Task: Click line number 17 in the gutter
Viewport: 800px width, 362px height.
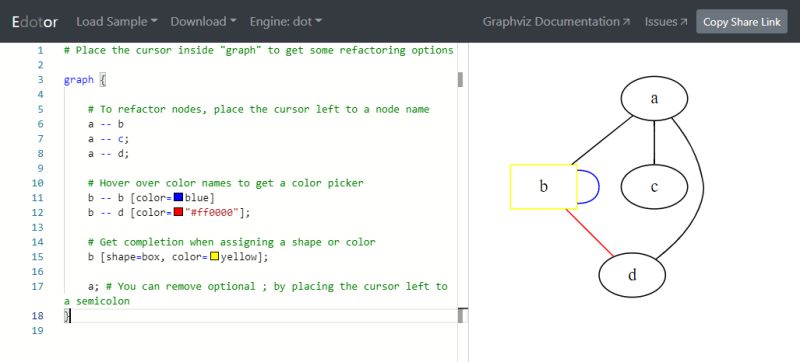Action: click(x=37, y=287)
